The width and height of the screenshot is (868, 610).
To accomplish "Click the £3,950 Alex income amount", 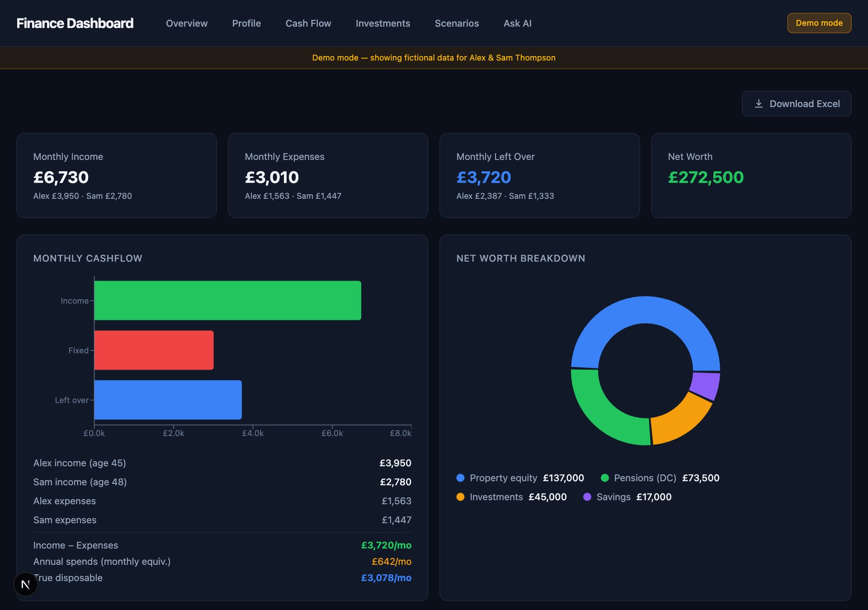I will pos(395,463).
